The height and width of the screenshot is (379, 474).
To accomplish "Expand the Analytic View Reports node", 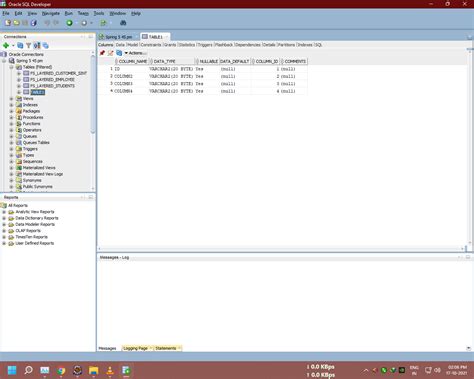I will 4,212.
